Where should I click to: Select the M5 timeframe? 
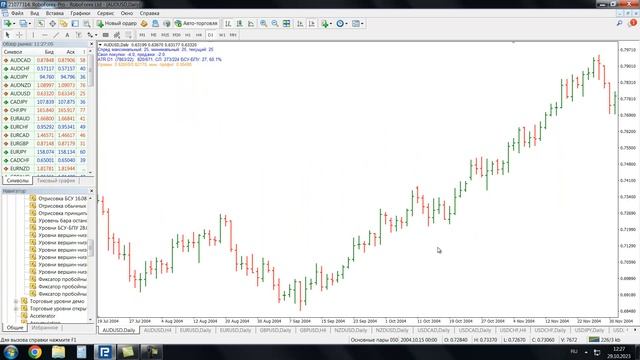(153, 35)
